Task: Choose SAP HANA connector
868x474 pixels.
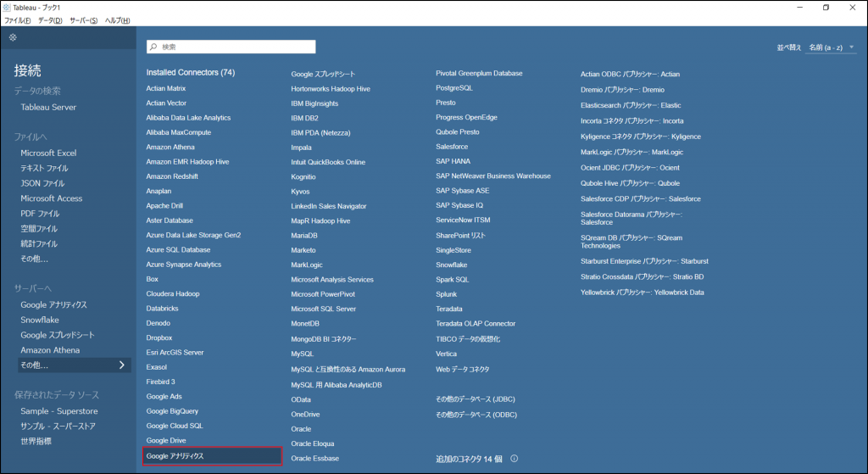Action: click(x=453, y=161)
